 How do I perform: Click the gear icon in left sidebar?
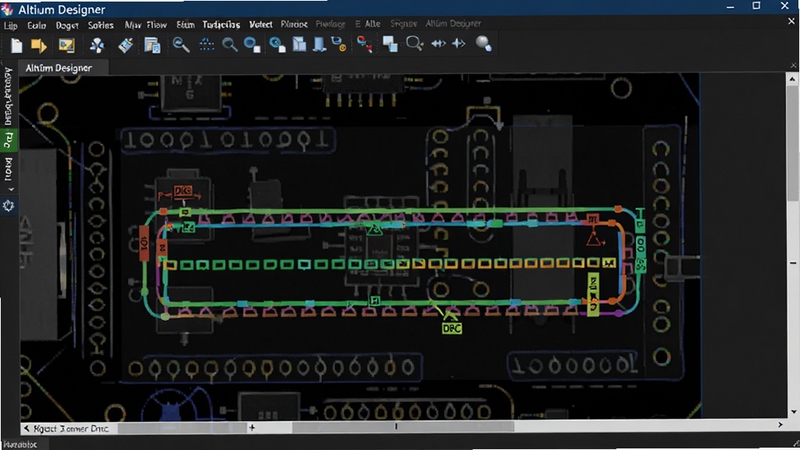coord(8,206)
